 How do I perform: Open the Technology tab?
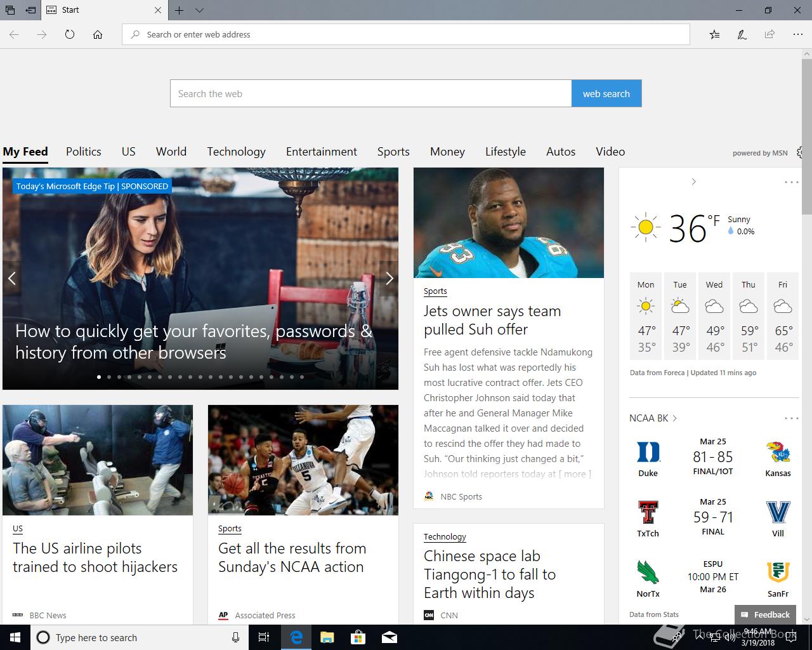pos(236,152)
